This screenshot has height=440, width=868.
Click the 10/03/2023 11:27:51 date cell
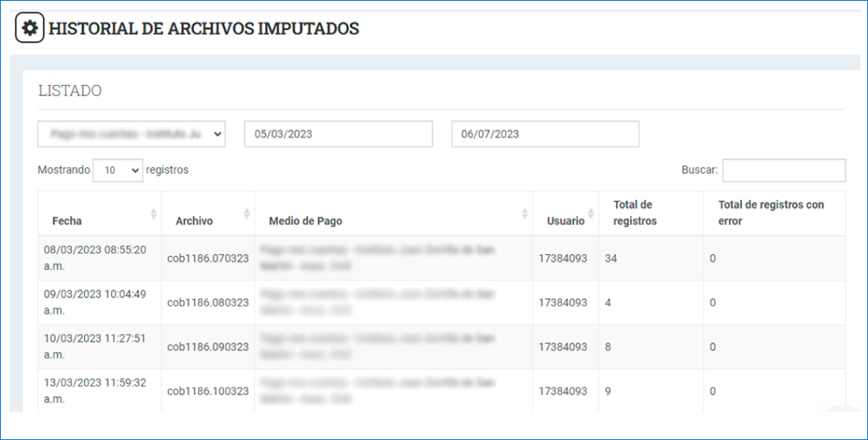point(95,346)
